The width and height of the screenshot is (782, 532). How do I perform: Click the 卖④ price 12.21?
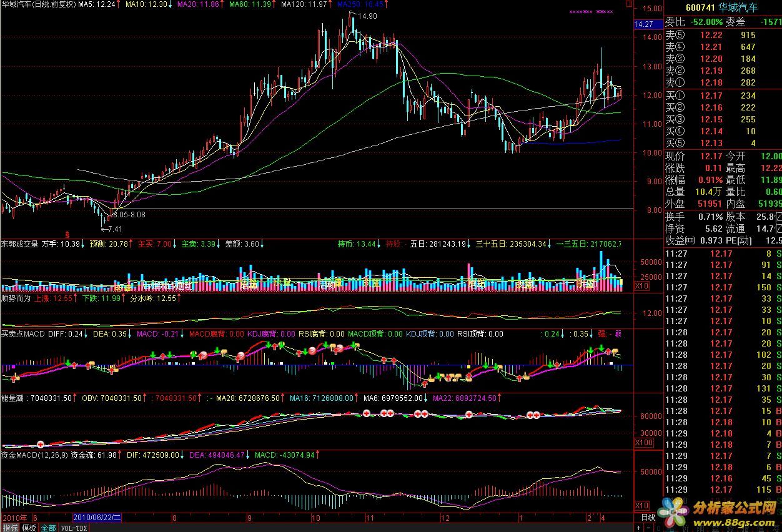[711, 47]
